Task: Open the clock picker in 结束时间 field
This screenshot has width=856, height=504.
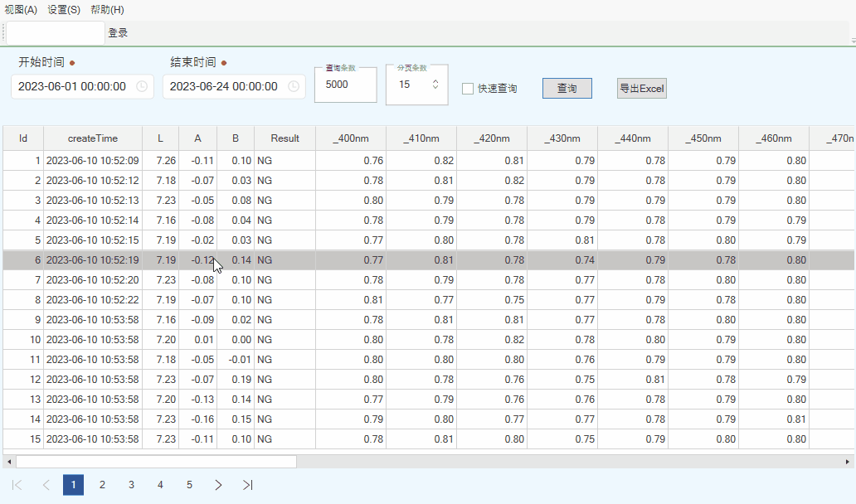Action: coord(293,87)
